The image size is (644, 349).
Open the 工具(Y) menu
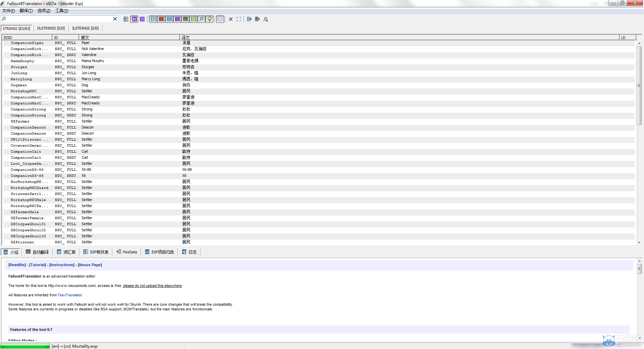(62, 11)
